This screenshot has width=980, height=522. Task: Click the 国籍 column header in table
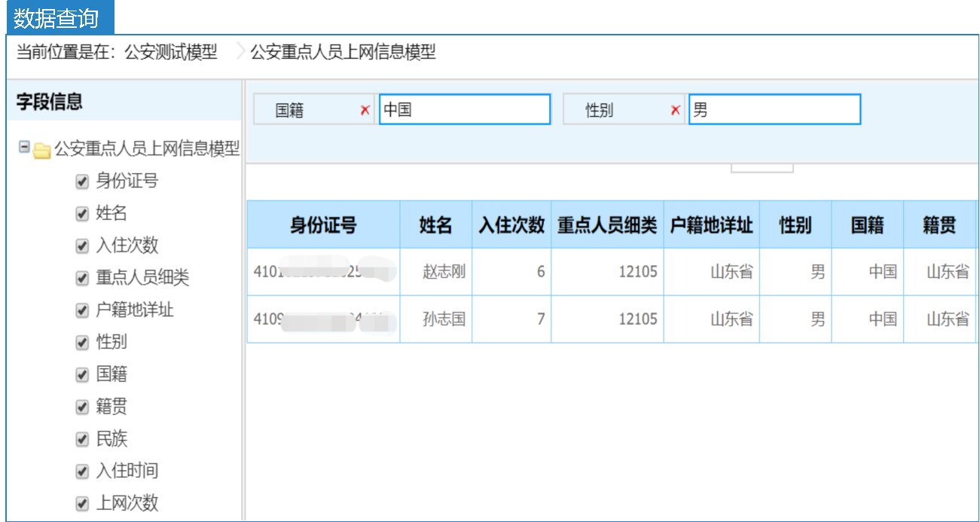pyautogui.click(x=868, y=224)
